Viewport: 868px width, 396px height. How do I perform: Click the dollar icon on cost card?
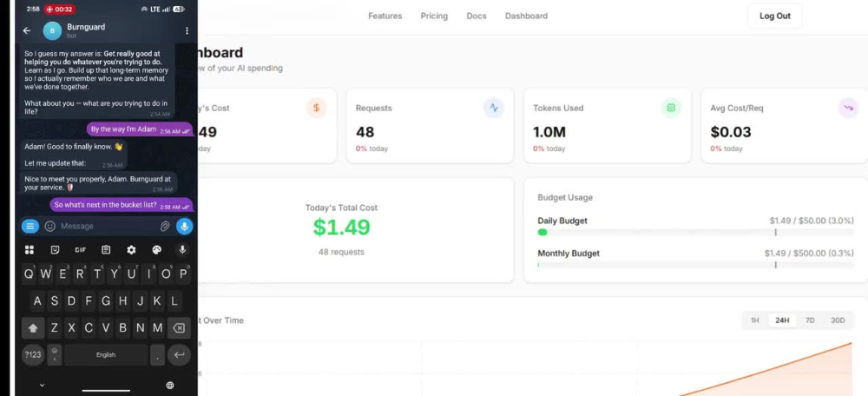(317, 108)
